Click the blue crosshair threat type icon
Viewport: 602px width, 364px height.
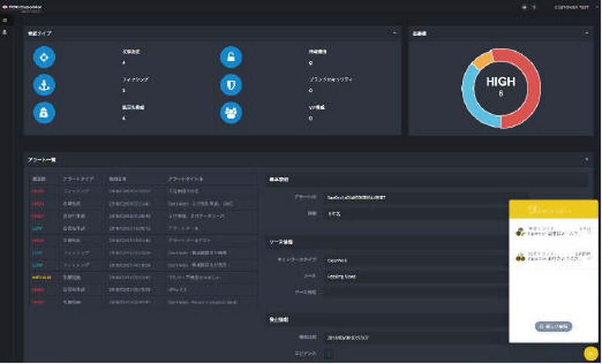[44, 57]
